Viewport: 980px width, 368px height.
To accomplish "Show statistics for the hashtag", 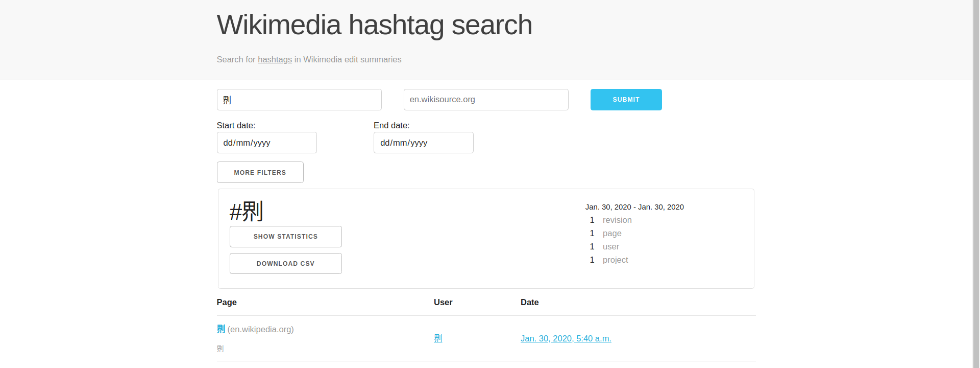I will (286, 237).
